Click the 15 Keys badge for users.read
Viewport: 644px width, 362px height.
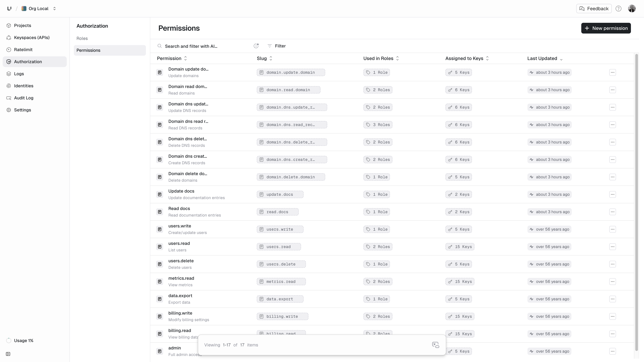(460, 247)
